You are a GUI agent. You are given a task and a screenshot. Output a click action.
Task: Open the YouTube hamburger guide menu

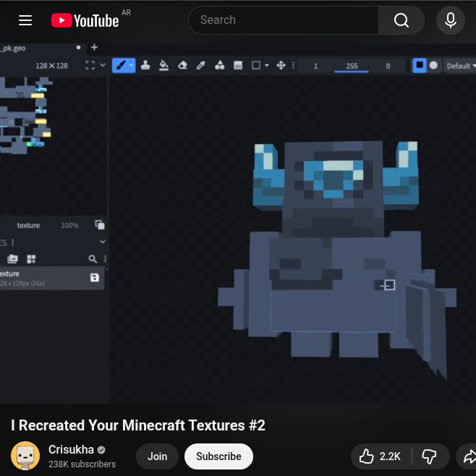(x=25, y=20)
